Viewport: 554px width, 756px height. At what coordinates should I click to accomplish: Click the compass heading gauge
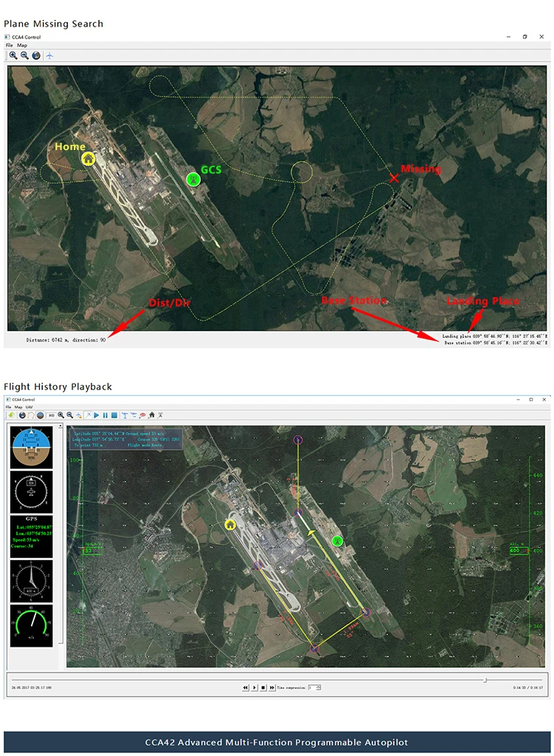point(31,492)
